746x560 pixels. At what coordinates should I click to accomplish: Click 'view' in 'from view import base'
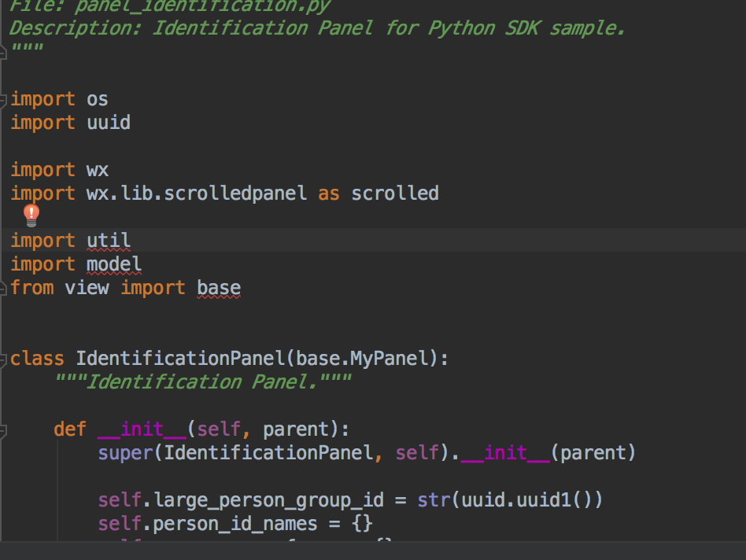coord(87,288)
